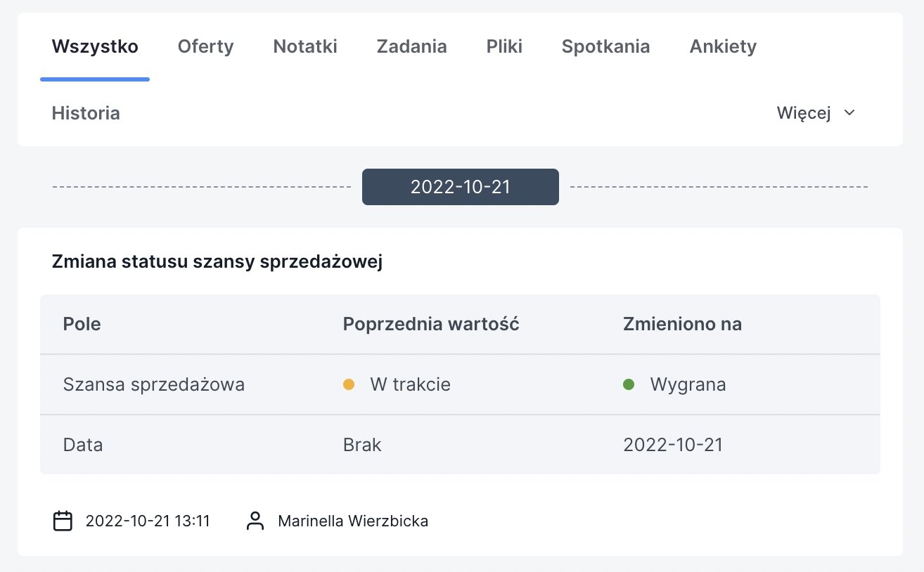This screenshot has height=572, width=924.
Task: Click the green Wygrana status dot
Action: [629, 384]
